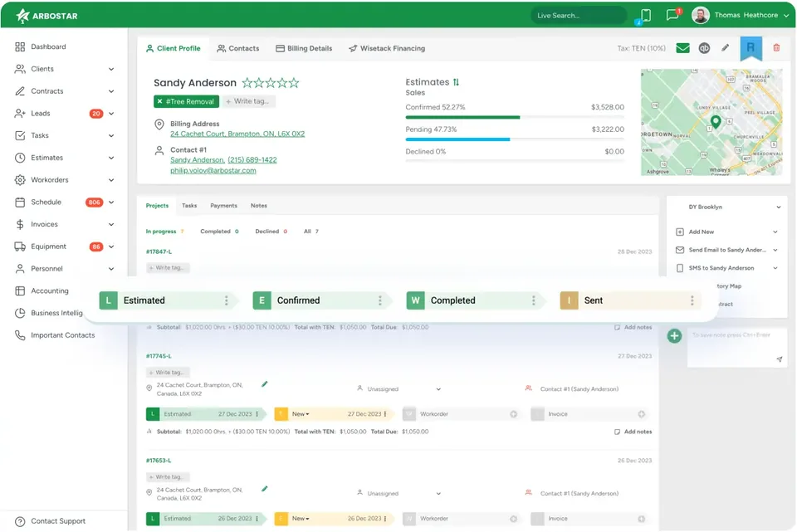Open Estimated stage three-dot menu
Viewport: 797px width, 532px height.
tap(226, 300)
